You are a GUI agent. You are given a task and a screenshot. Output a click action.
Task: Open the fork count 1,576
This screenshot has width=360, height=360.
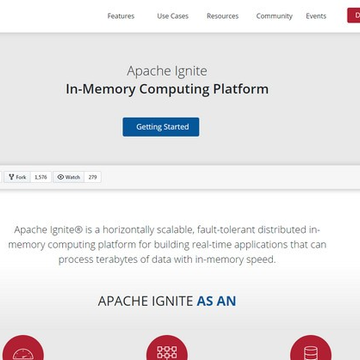pos(41,177)
